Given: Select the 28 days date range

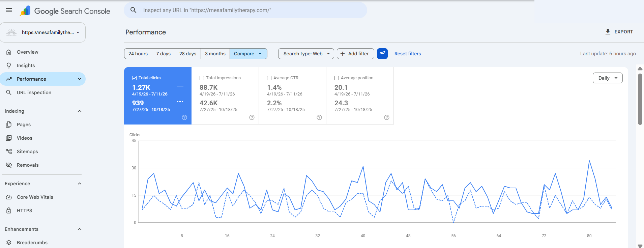Looking at the screenshot, I should pos(188,54).
